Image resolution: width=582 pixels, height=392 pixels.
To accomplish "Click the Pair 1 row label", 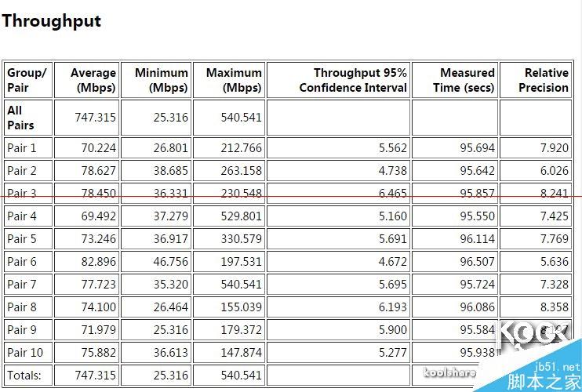I will tap(21, 148).
